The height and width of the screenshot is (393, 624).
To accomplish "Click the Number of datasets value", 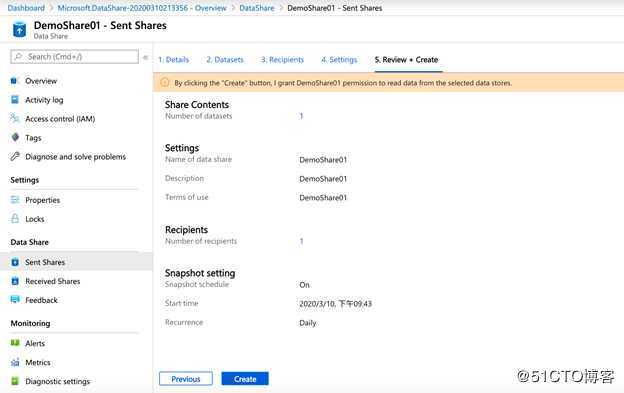I will pos(301,116).
